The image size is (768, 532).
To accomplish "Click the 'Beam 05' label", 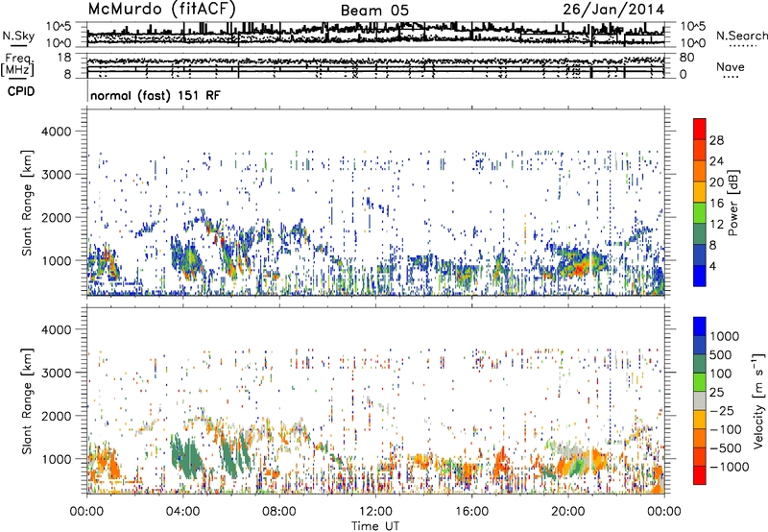I will pyautogui.click(x=374, y=11).
